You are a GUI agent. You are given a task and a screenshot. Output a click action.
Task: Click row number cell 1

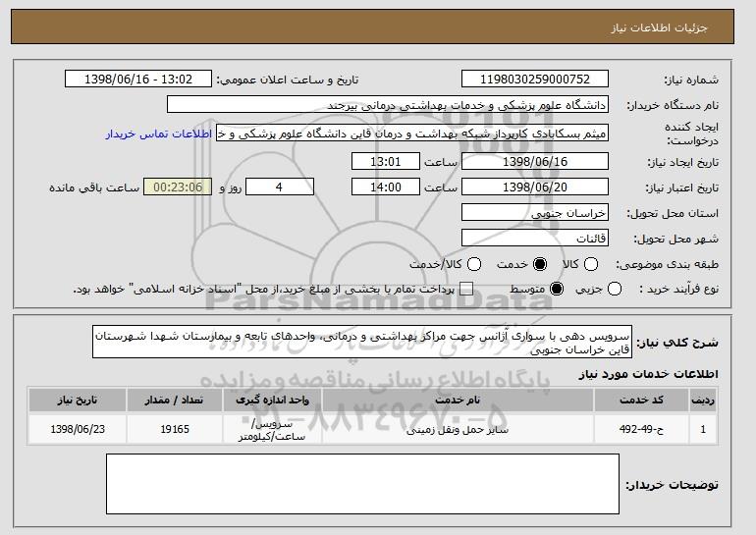click(703, 429)
